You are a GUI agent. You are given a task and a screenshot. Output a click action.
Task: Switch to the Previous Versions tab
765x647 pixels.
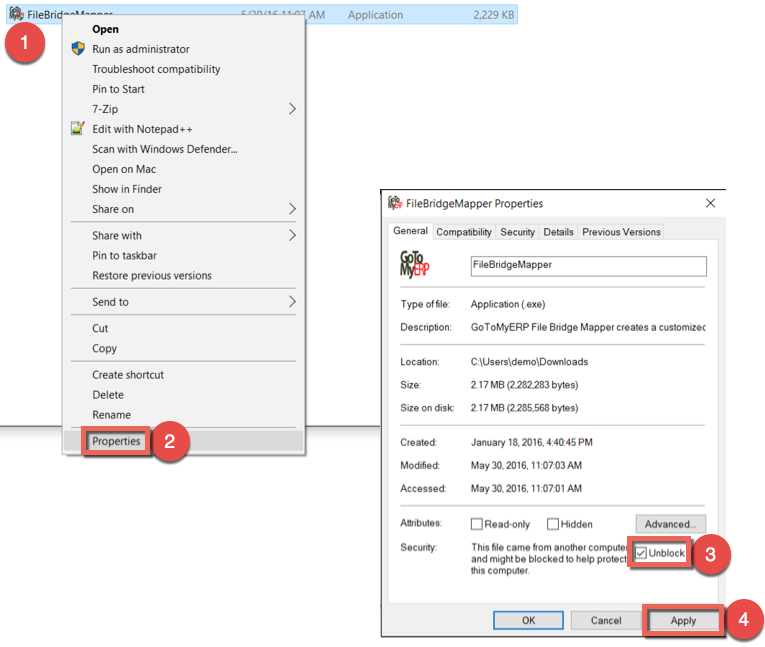pos(621,232)
